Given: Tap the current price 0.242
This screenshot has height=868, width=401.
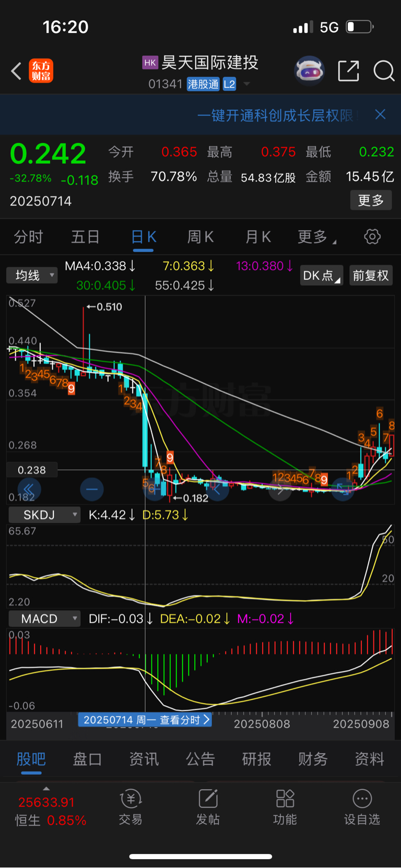Looking at the screenshot, I should point(48,153).
